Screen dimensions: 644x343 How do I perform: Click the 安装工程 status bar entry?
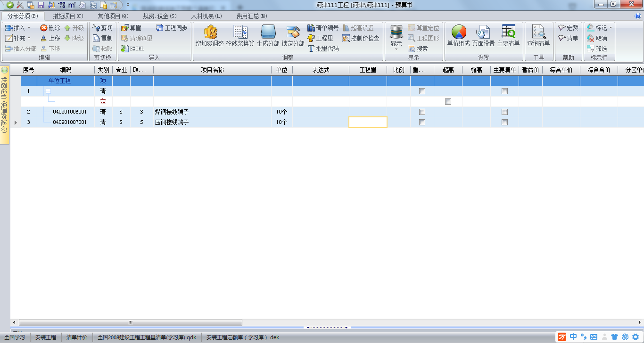(46, 337)
